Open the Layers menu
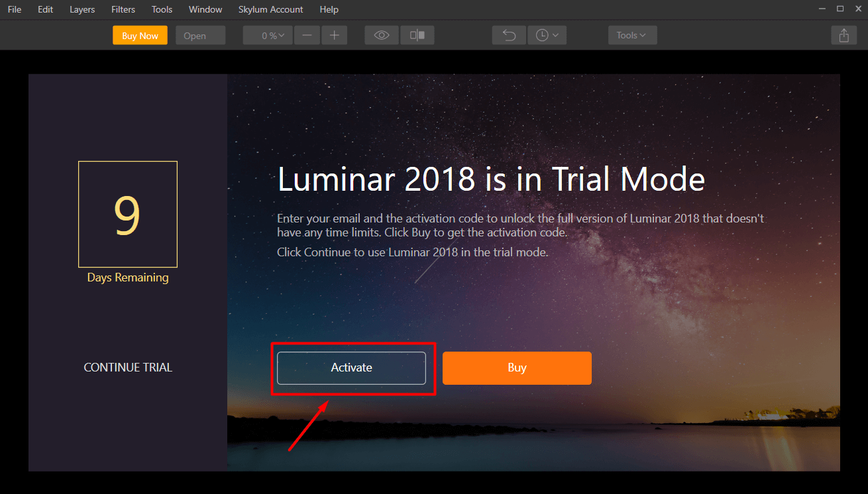Screen dimensions: 868x494 (x=82, y=9)
